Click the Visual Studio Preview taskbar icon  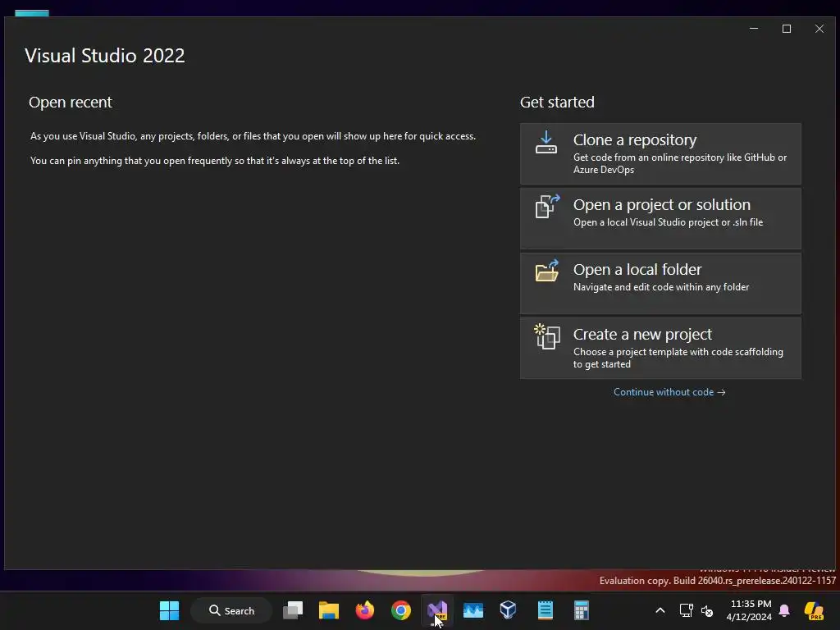[437, 610]
